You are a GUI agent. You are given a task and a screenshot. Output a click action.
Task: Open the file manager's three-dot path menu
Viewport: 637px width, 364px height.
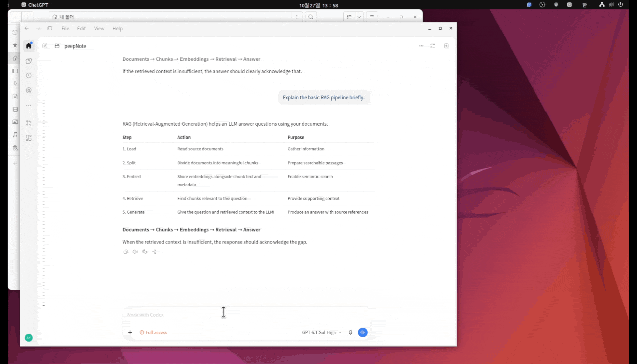(x=297, y=17)
